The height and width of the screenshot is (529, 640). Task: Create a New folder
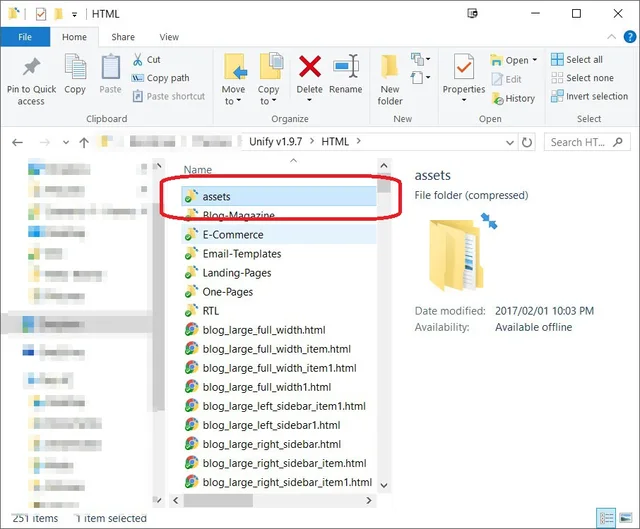[x=390, y=80]
